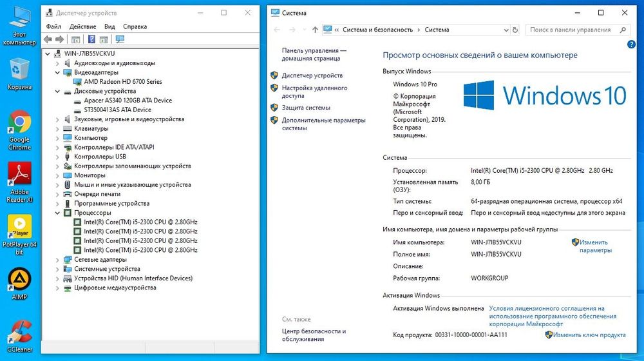644x361 pixels.
Task: Click the monitor scan-hardware icon in Device Manager toolbar
Action: 120,39
